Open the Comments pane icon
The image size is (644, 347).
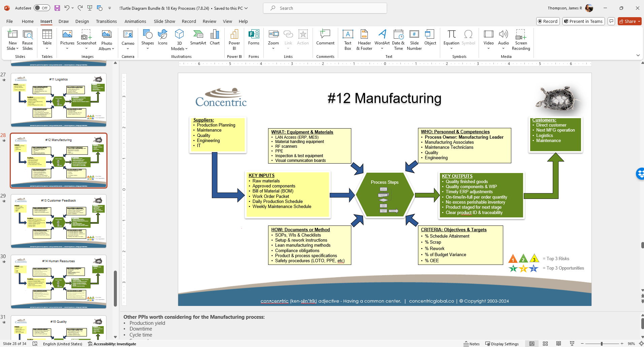pos(611,21)
